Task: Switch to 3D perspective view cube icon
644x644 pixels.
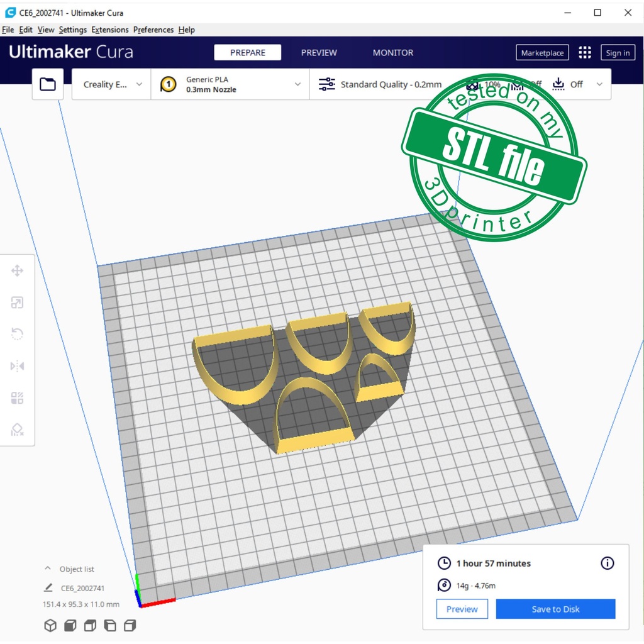Action: click(x=50, y=625)
